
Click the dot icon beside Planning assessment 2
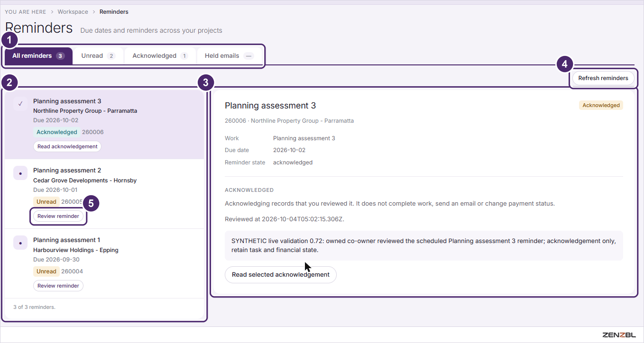point(20,173)
